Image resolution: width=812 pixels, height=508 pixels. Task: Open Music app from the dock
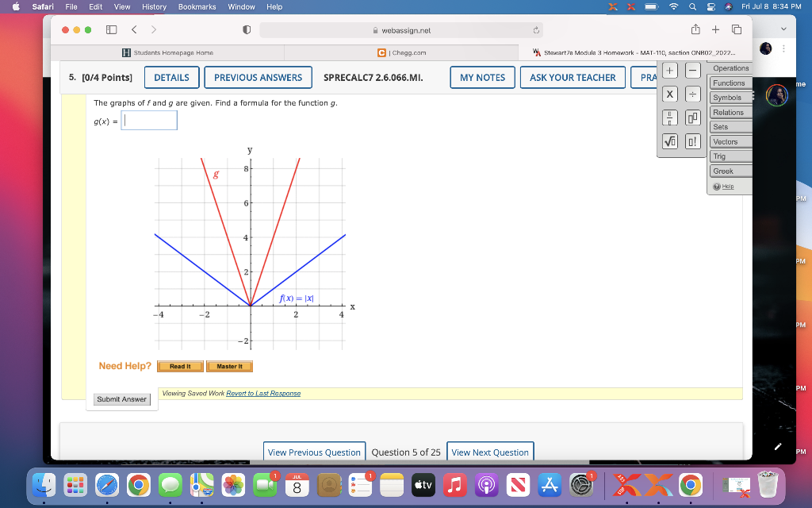pos(454,485)
